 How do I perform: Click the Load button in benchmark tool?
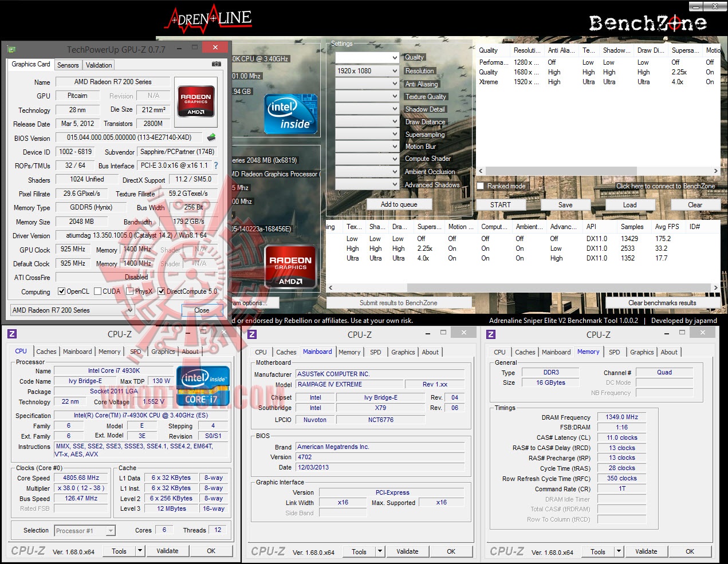(x=630, y=205)
